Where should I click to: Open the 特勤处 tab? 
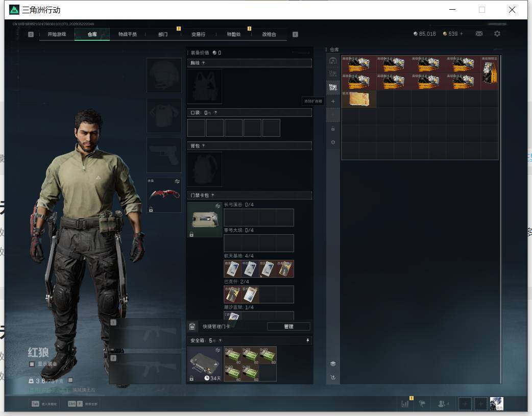[x=234, y=34]
